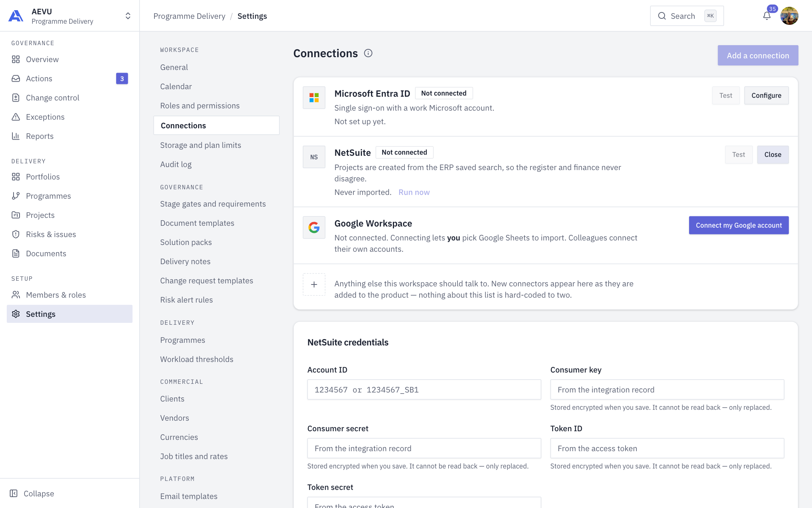Click the Consumer key field
Viewport: 812px width, 508px height.
tap(667, 389)
